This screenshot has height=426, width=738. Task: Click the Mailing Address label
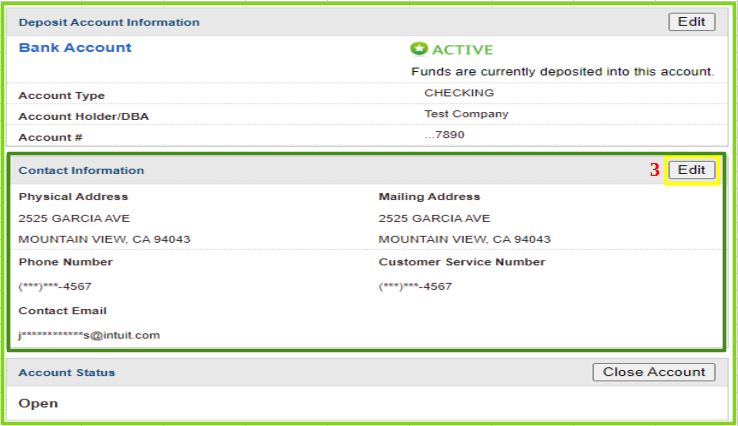coord(429,197)
